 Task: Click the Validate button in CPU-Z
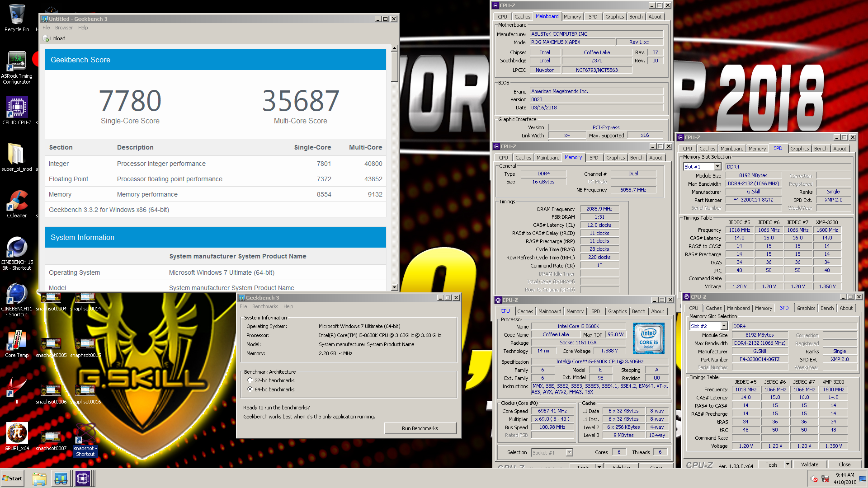tap(810, 464)
